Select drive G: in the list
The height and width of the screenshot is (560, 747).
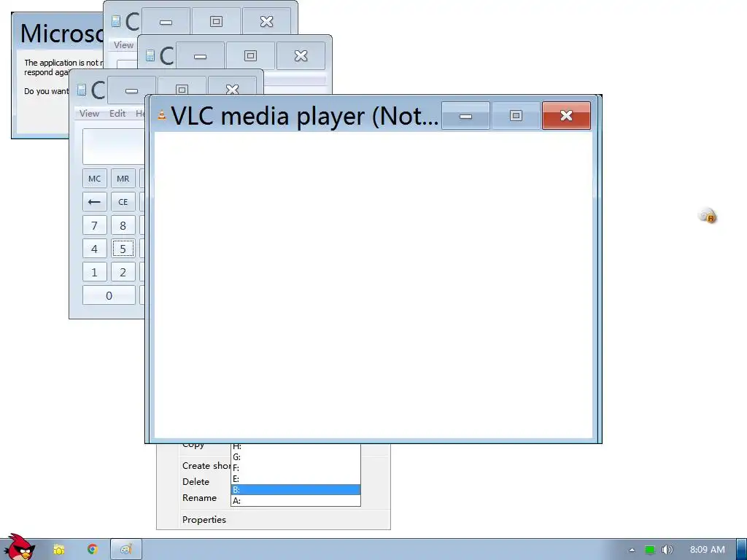tap(295, 456)
